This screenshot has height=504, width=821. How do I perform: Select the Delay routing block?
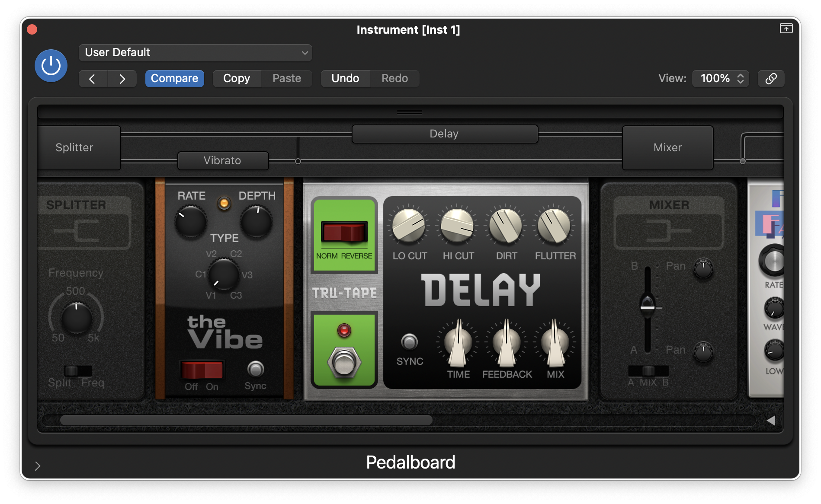click(x=445, y=134)
